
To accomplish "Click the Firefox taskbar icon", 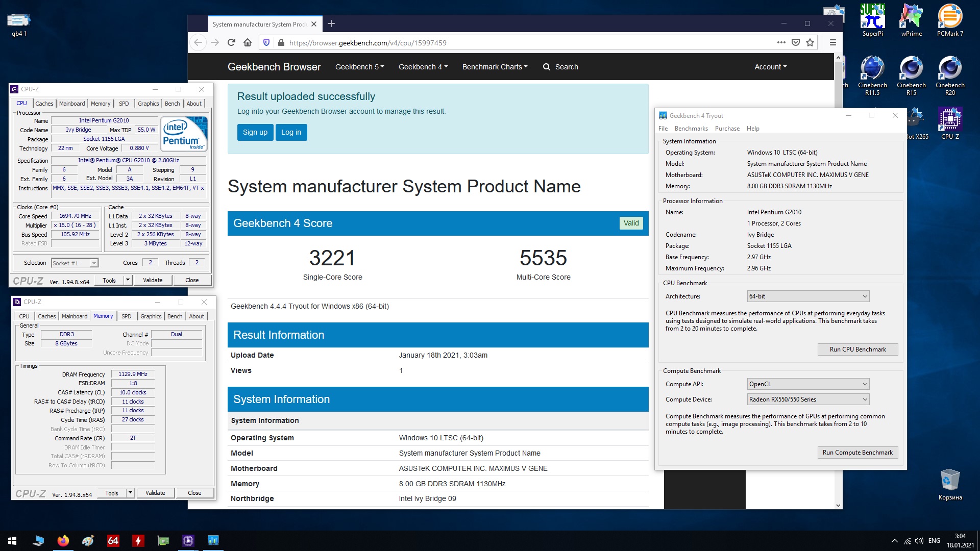I will point(63,541).
